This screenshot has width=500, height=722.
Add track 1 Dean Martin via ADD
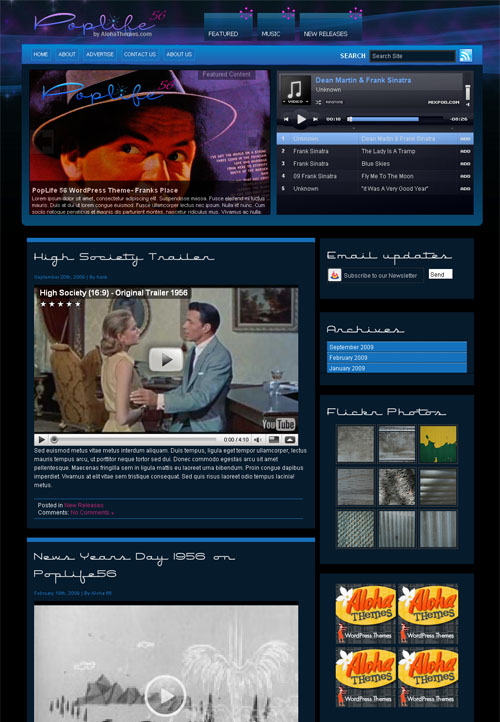[465, 139]
